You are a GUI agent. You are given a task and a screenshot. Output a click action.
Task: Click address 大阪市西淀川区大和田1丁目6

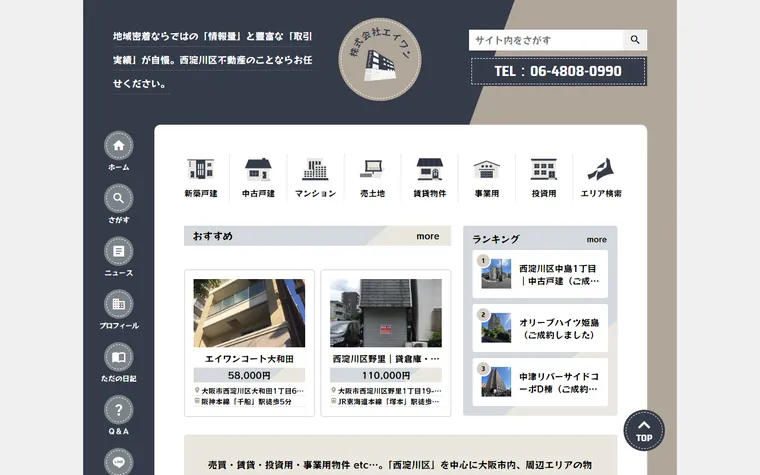click(x=249, y=391)
